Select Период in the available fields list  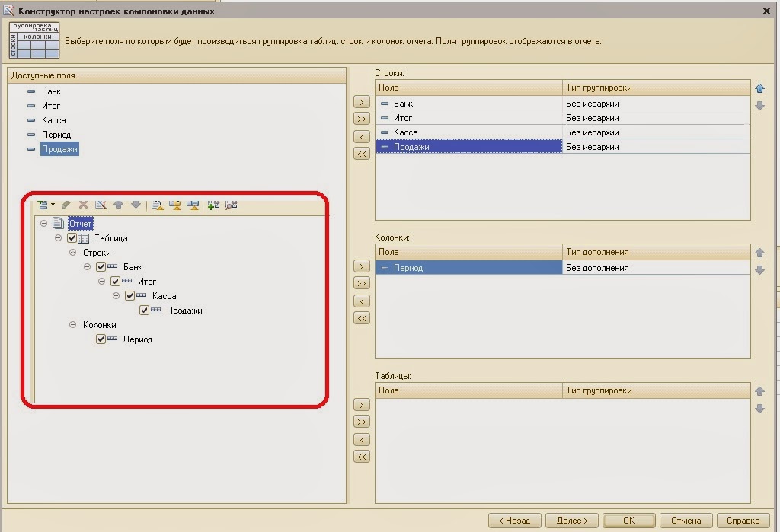[56, 135]
